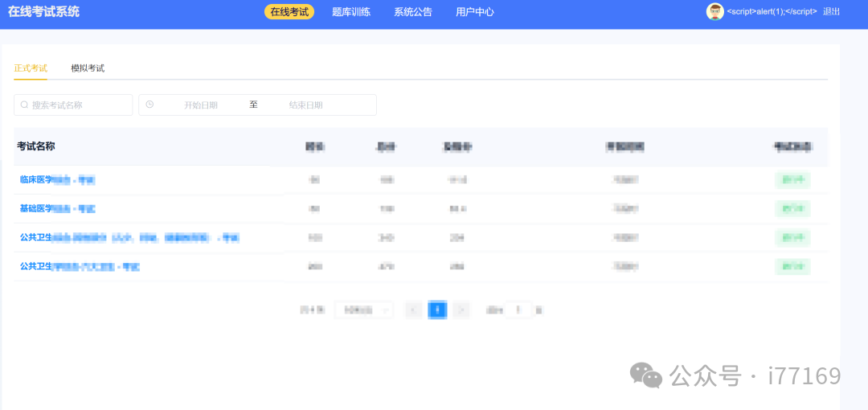868x410 pixels.
Task: Pick the 结束日期 end date field
Action: tap(305, 105)
